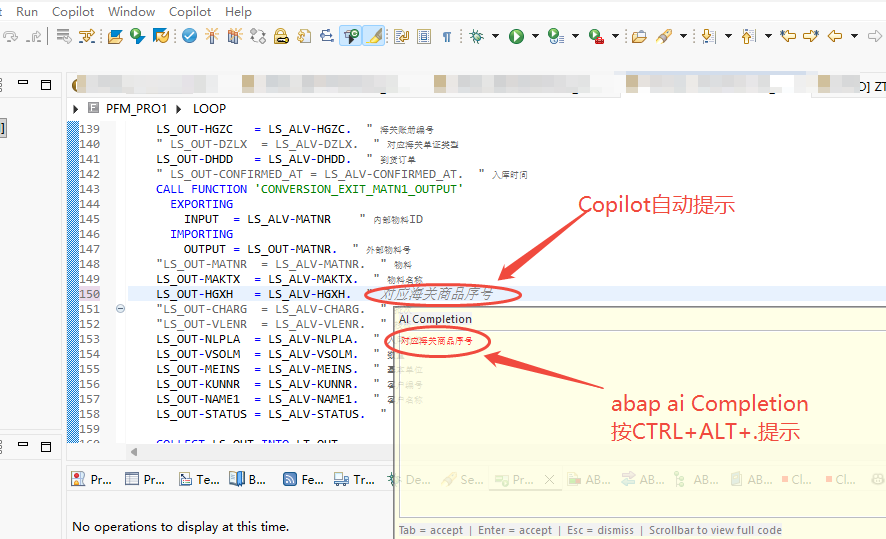Viewport: 886px width, 539px height.
Task: Open the Bookmarks tab
Action: 247,480
